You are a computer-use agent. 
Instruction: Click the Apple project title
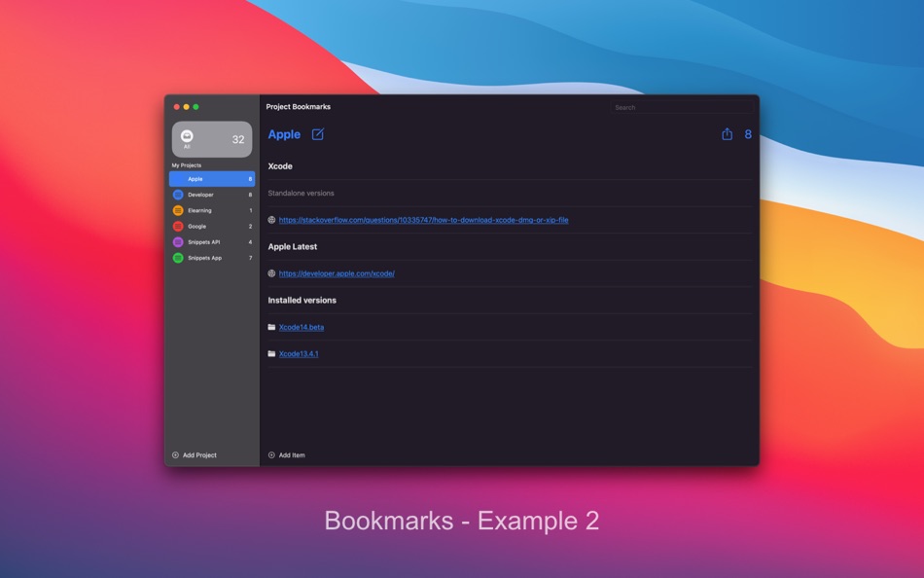tap(284, 134)
